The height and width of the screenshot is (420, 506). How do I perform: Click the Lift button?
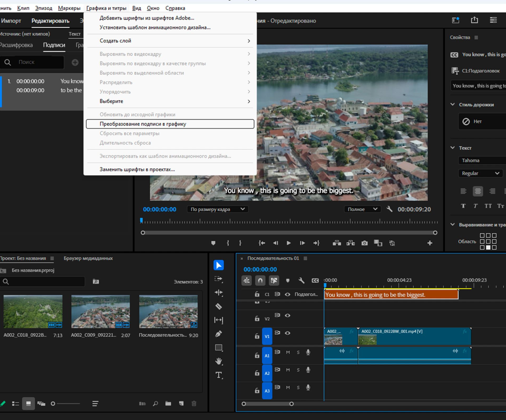tap(337, 243)
